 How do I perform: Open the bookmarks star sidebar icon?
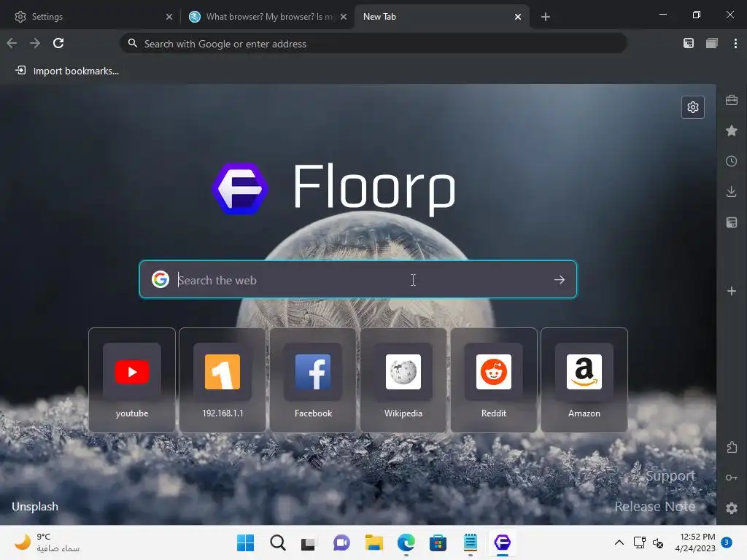tap(732, 131)
